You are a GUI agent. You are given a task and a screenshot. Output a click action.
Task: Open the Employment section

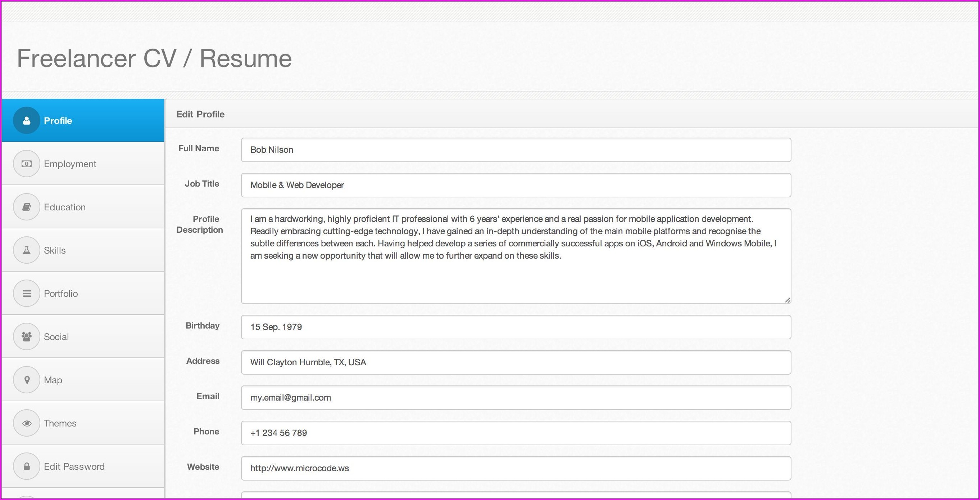pyautogui.click(x=70, y=164)
